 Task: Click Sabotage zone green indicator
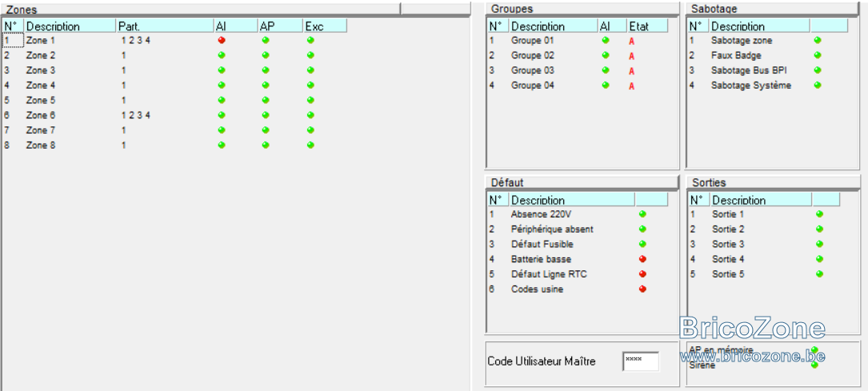pyautogui.click(x=818, y=40)
